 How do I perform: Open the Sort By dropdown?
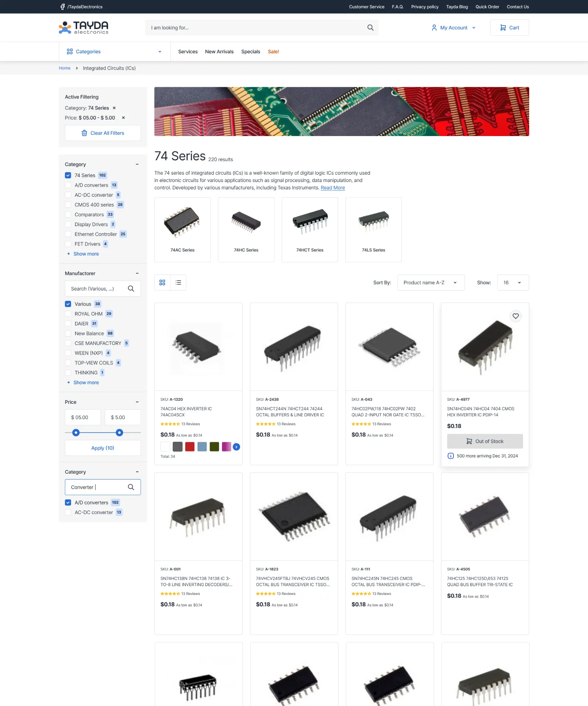coord(431,282)
